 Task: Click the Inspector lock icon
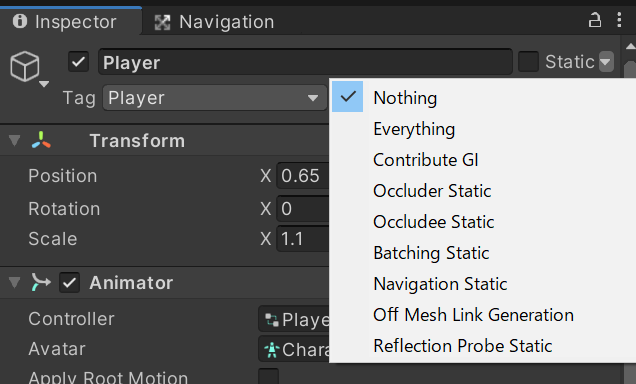[595, 20]
